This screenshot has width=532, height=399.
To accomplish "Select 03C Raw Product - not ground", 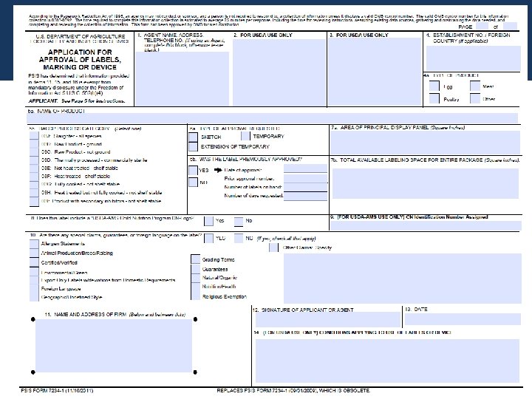I will pyautogui.click(x=34, y=152).
